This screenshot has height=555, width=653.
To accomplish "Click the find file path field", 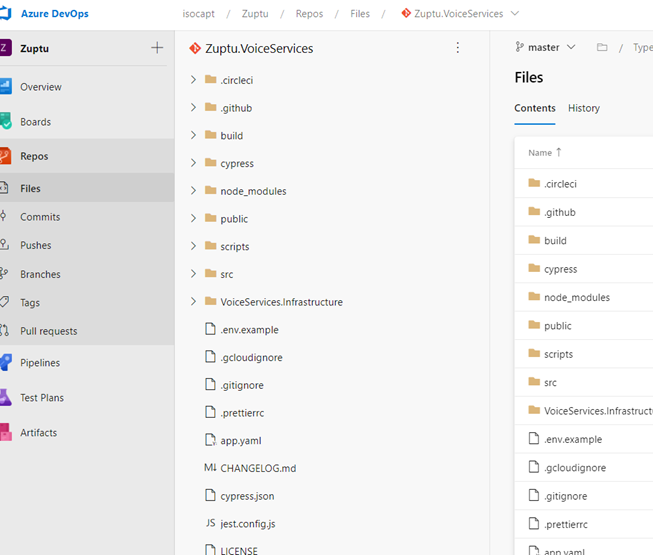I will [x=643, y=47].
